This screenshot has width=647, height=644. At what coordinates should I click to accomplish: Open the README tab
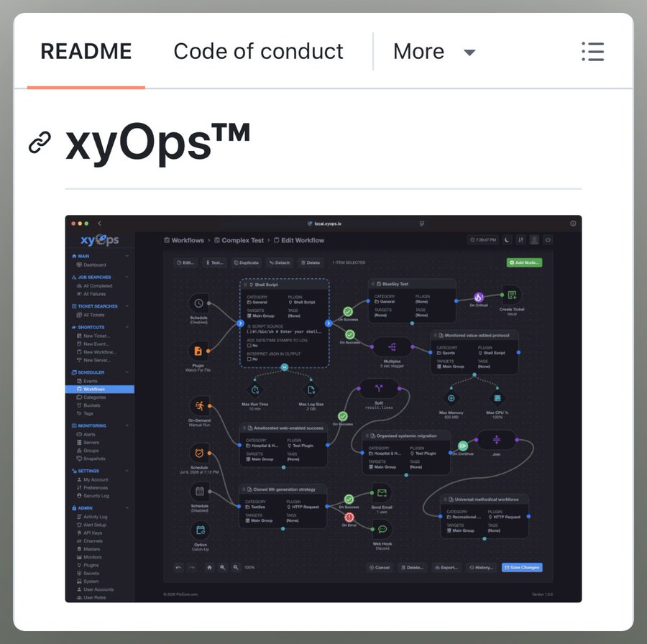pos(86,51)
